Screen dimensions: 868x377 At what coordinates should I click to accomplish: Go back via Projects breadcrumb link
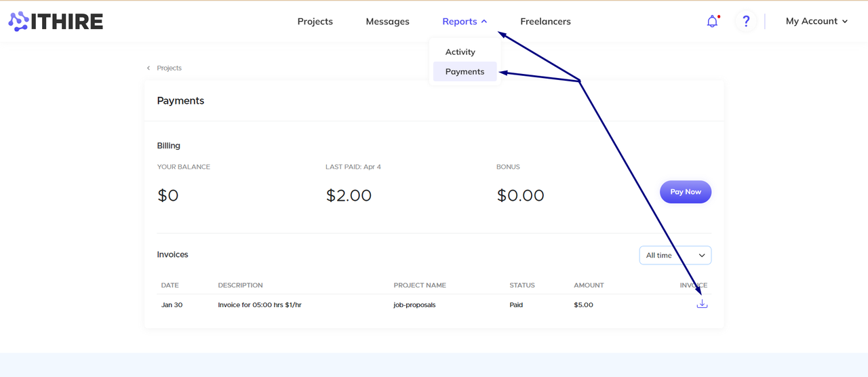pyautogui.click(x=170, y=68)
